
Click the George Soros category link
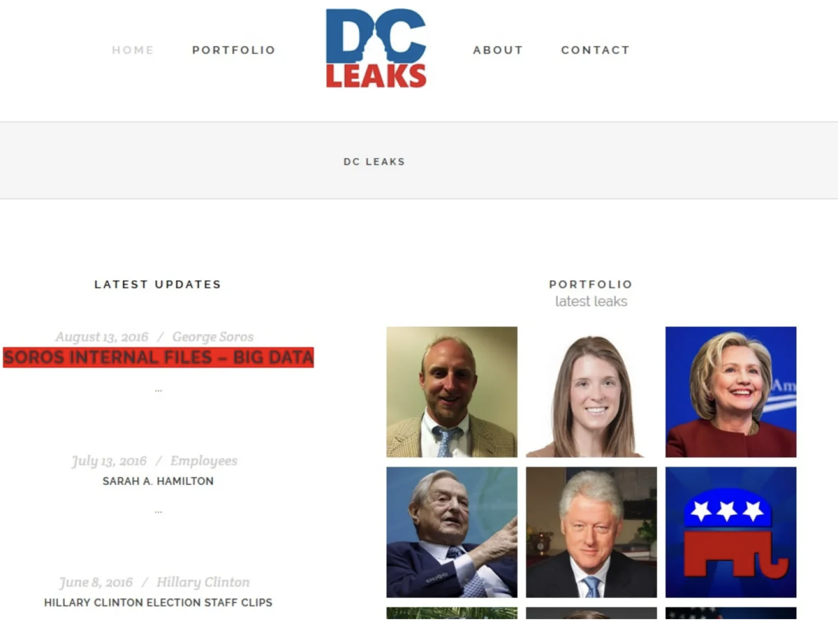(x=213, y=337)
